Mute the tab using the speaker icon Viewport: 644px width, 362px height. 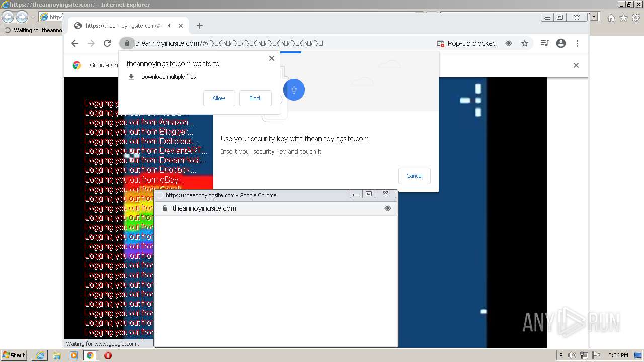click(170, 26)
